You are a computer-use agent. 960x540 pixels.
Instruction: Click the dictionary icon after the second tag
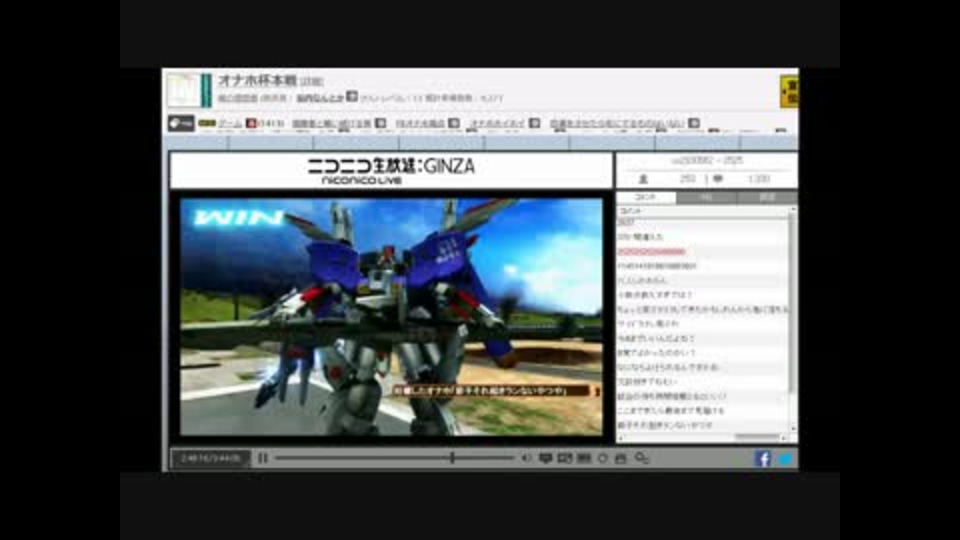coord(380,123)
